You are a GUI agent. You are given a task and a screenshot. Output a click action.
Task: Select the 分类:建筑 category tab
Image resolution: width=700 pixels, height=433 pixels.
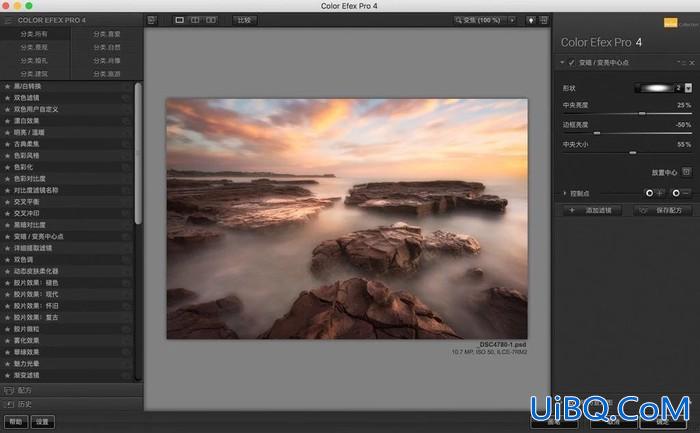pos(34,74)
